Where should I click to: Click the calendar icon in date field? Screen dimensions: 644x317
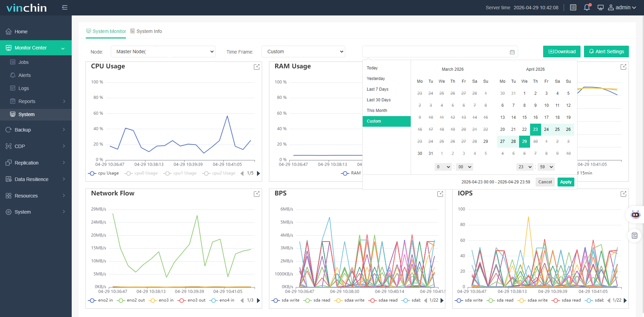tap(512, 52)
